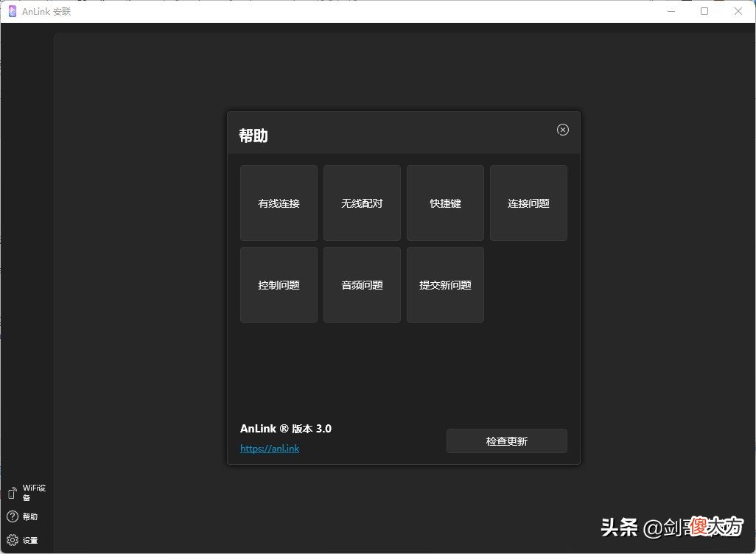The height and width of the screenshot is (554, 756).
Task: Open the 有线连接 help tile
Action: coord(279,203)
